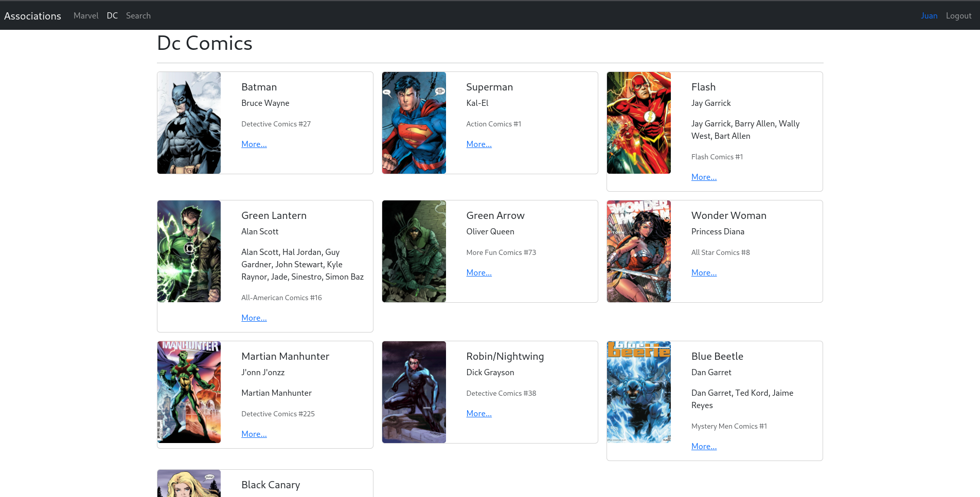Screen dimensions: 980x497
Task: Click the Logout link
Action: (x=959, y=16)
